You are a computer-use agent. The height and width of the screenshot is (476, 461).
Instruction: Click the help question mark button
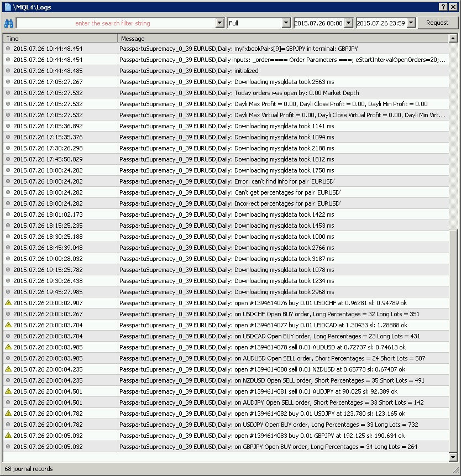point(443,7)
